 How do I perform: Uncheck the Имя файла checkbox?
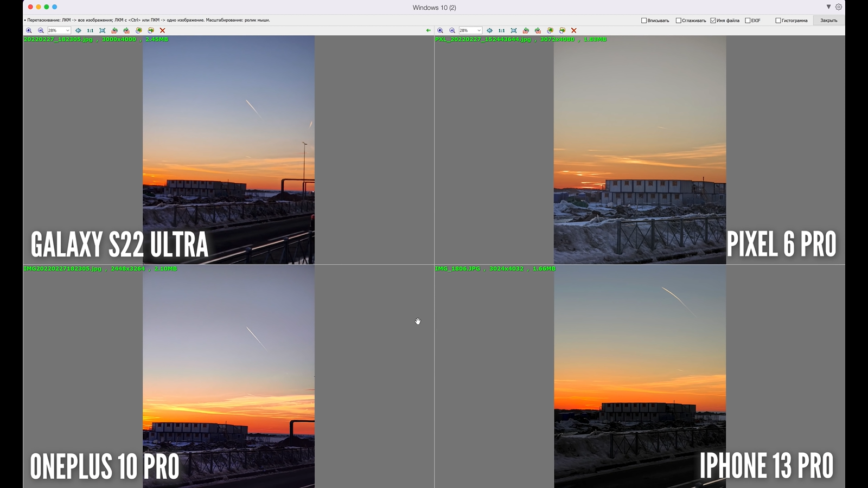713,21
